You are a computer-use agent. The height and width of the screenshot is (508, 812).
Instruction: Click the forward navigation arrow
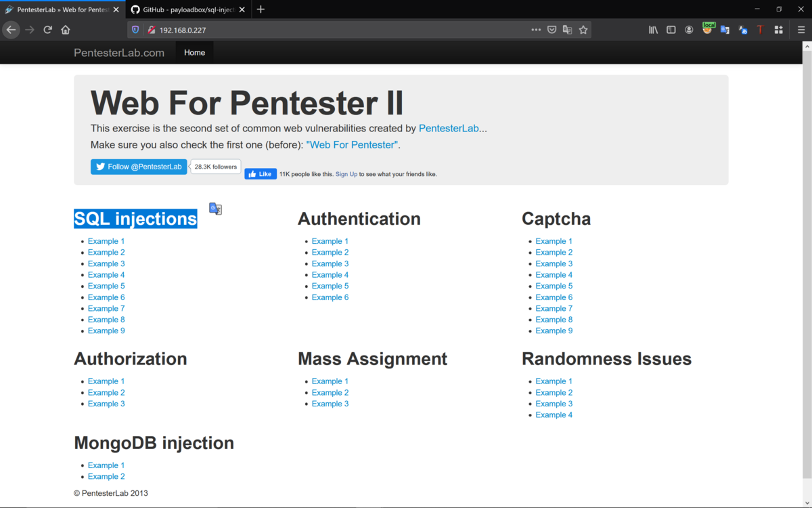[29, 30]
